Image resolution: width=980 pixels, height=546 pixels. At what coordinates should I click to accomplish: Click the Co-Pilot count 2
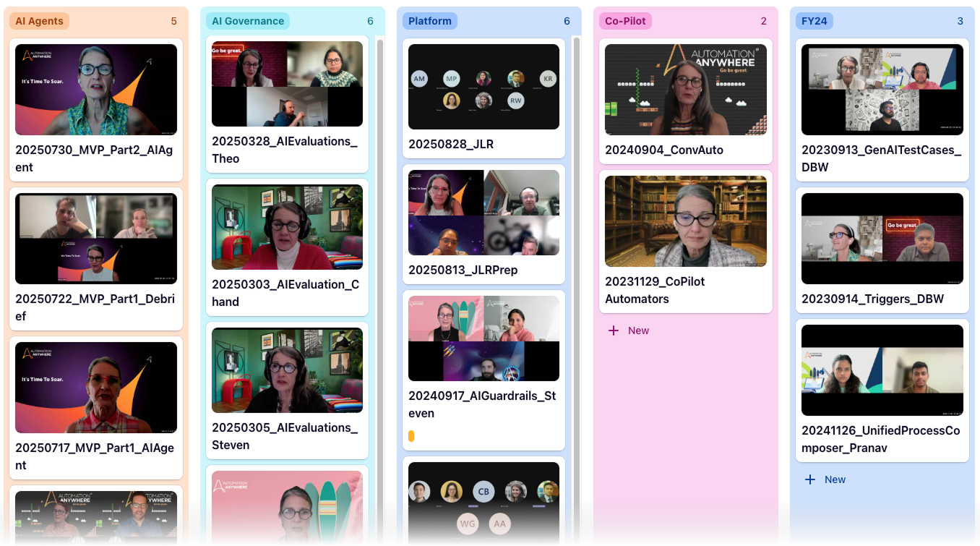click(x=763, y=21)
